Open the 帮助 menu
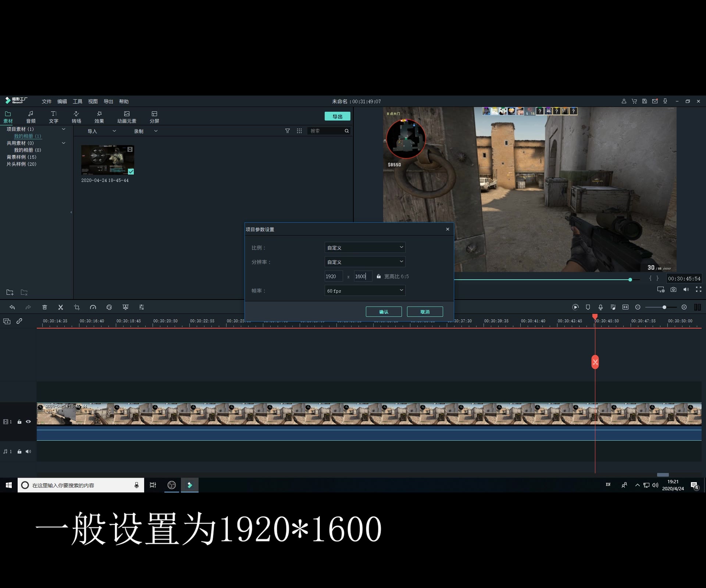 click(x=124, y=101)
